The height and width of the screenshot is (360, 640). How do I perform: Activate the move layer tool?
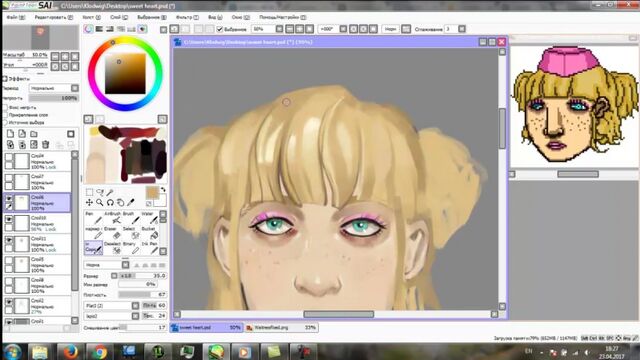(89, 202)
